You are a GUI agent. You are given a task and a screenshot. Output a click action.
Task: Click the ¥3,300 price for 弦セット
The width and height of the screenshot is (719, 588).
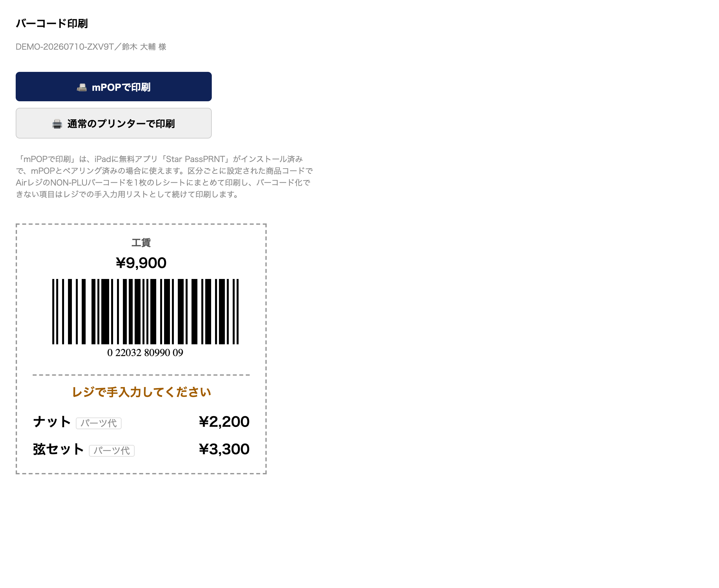point(224,449)
